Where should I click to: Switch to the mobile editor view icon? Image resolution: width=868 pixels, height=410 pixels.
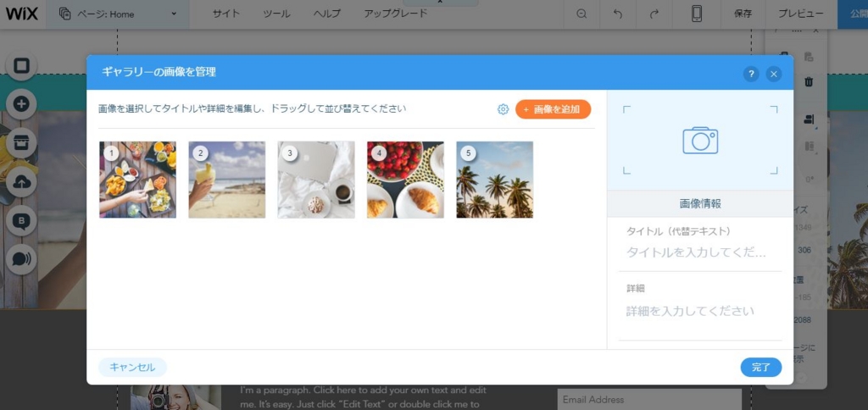pyautogui.click(x=697, y=14)
